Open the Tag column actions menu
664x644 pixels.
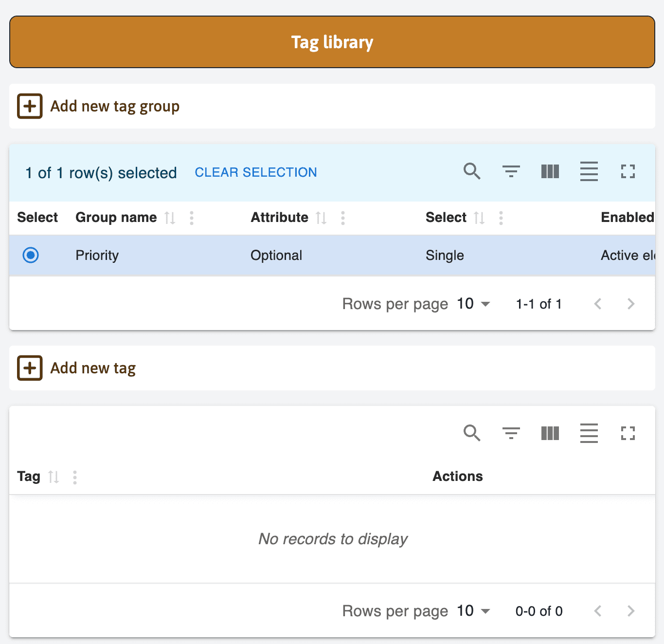pyautogui.click(x=75, y=478)
